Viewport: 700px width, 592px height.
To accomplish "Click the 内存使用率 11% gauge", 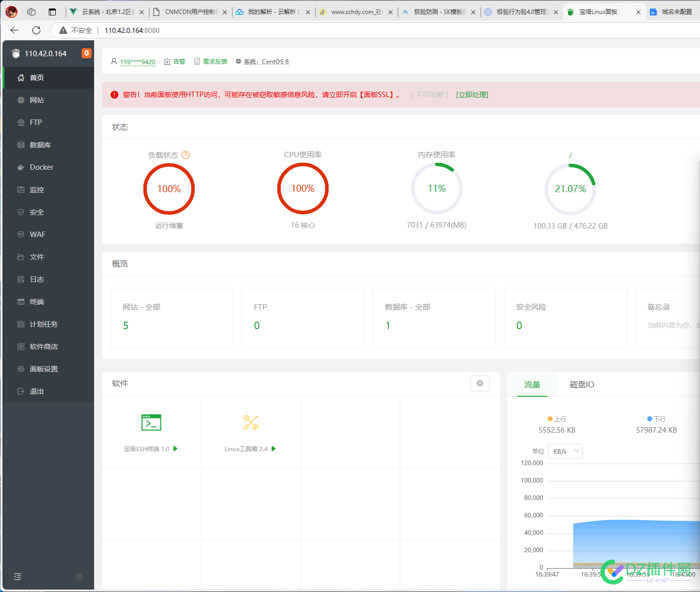I will pyautogui.click(x=437, y=188).
